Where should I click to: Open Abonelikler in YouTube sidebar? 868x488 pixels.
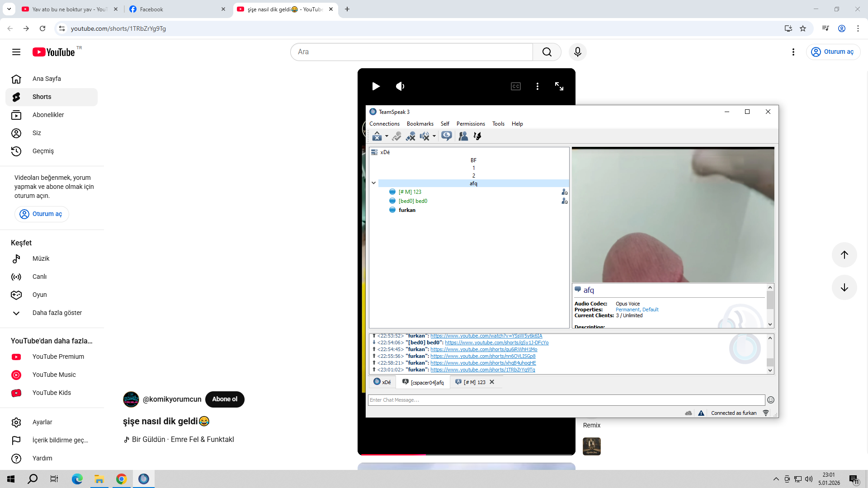[52, 115]
